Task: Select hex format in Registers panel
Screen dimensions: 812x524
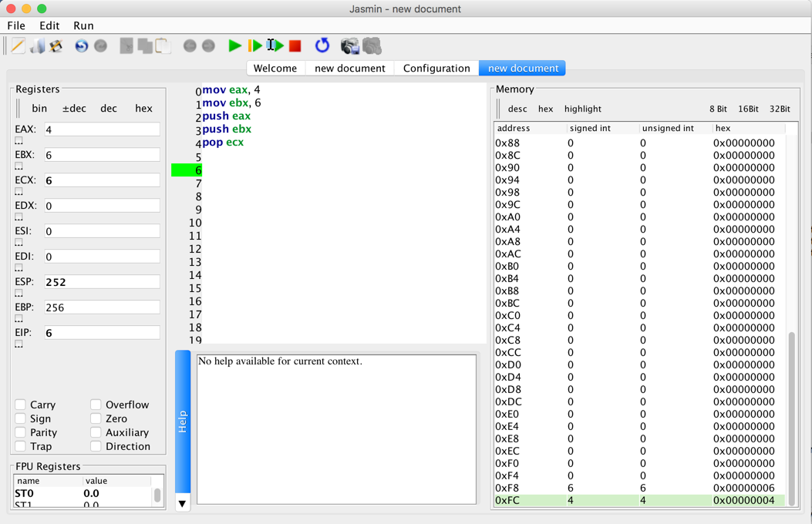Action: pyautogui.click(x=143, y=109)
